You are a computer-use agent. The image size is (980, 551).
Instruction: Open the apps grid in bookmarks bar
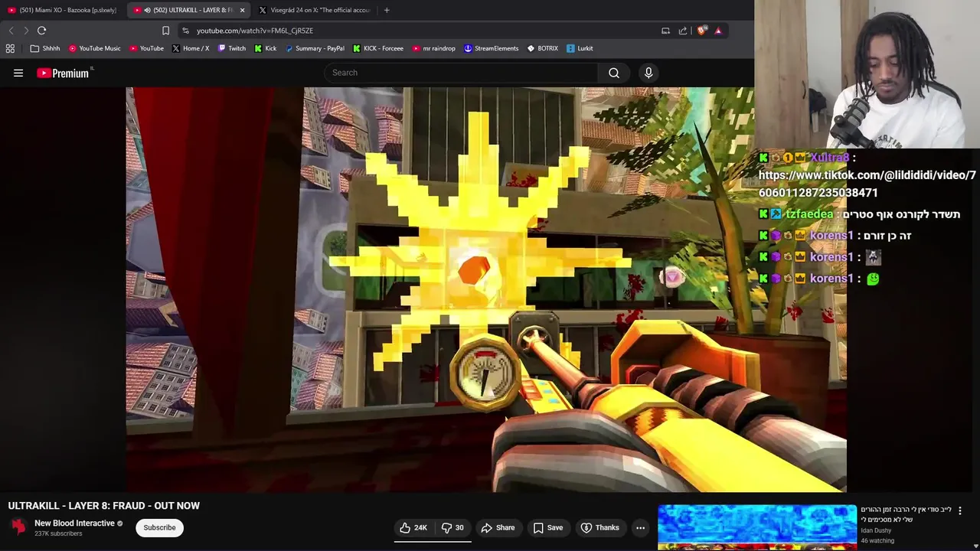tap(10, 48)
